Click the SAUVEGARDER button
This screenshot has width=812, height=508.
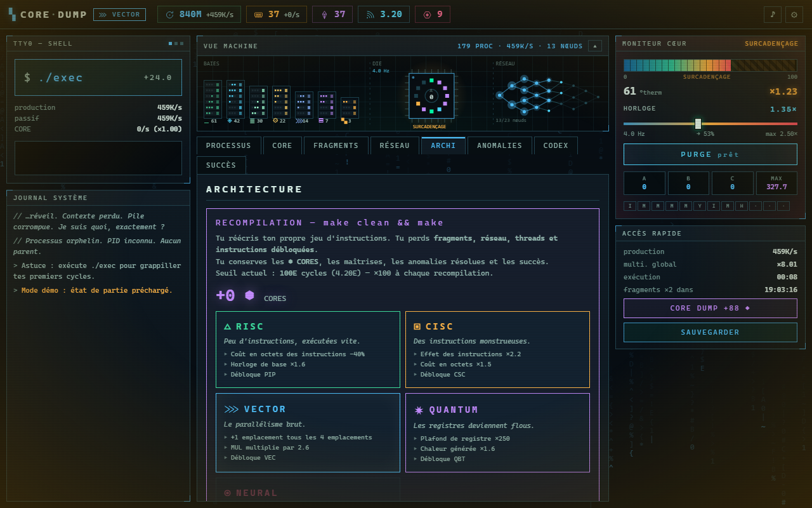pos(710,332)
